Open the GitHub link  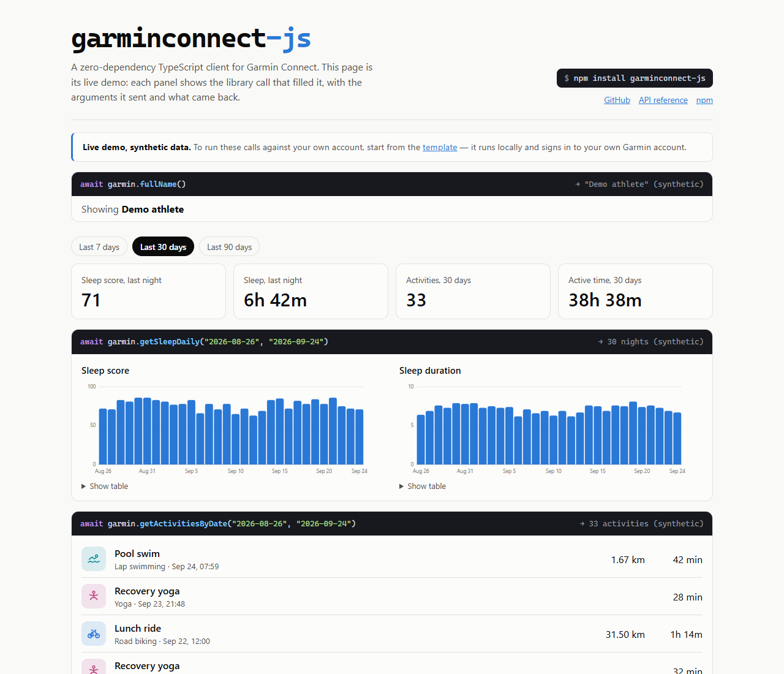[x=617, y=100]
